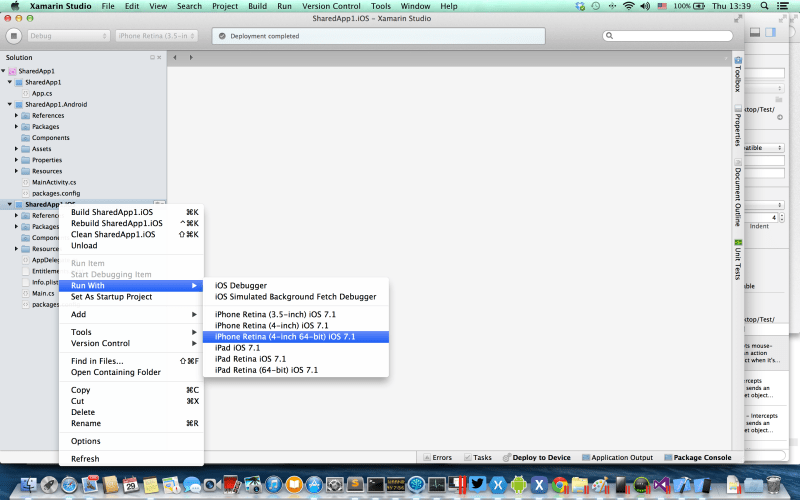Open the Package Console pad
Image resolution: width=800 pixels, height=500 pixels.
(697, 458)
